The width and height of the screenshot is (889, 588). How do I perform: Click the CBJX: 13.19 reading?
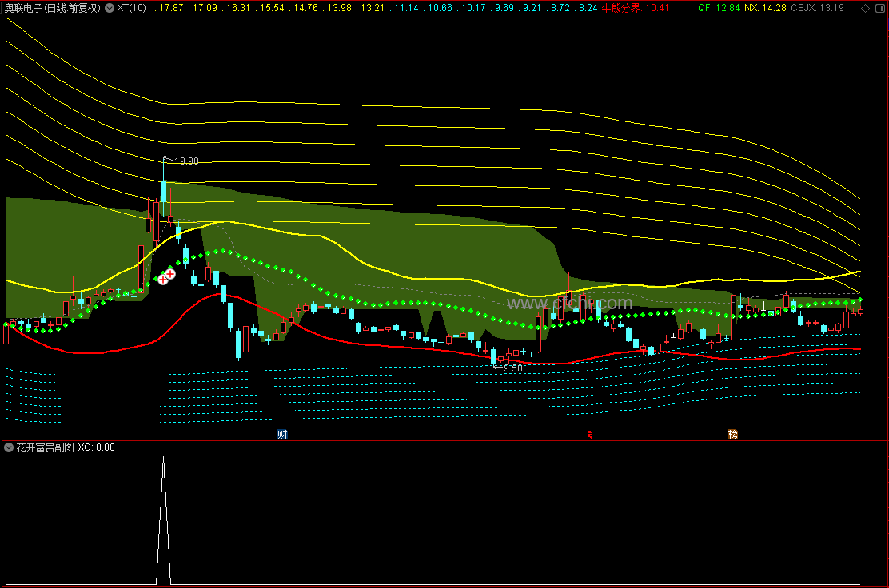pyautogui.click(x=818, y=8)
